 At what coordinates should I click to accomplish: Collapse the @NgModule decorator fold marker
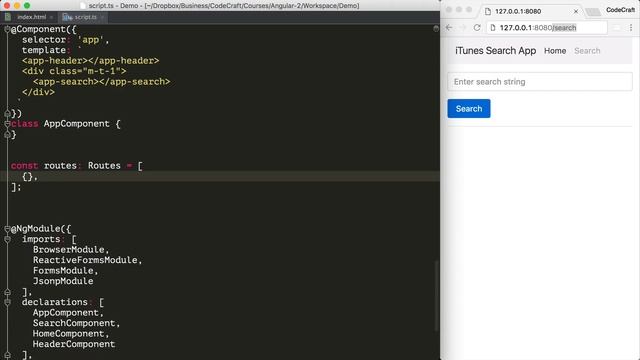7,229
